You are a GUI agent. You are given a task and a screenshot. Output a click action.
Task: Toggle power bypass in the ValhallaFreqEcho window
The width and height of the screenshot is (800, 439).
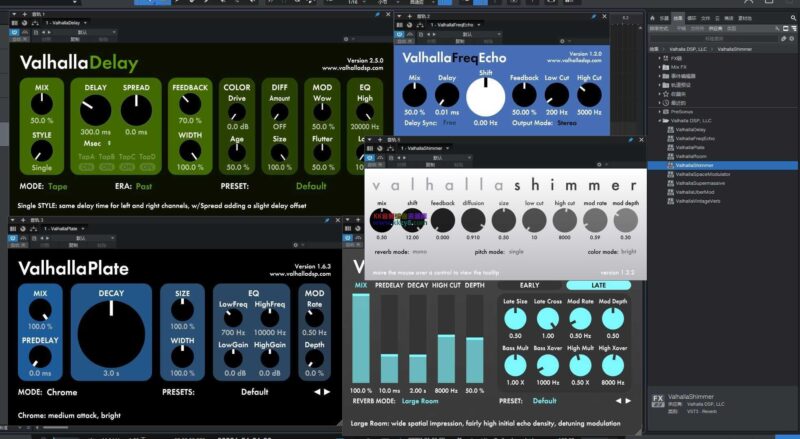tap(399, 34)
